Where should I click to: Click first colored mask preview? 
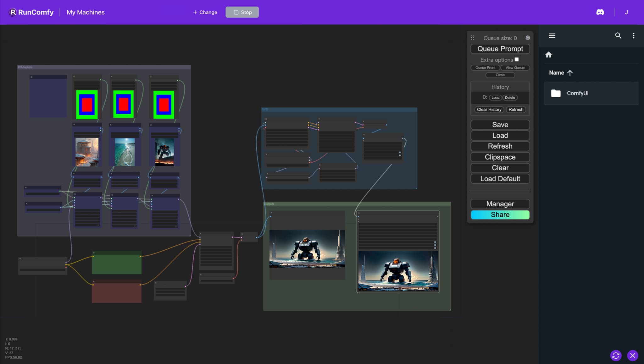click(87, 105)
